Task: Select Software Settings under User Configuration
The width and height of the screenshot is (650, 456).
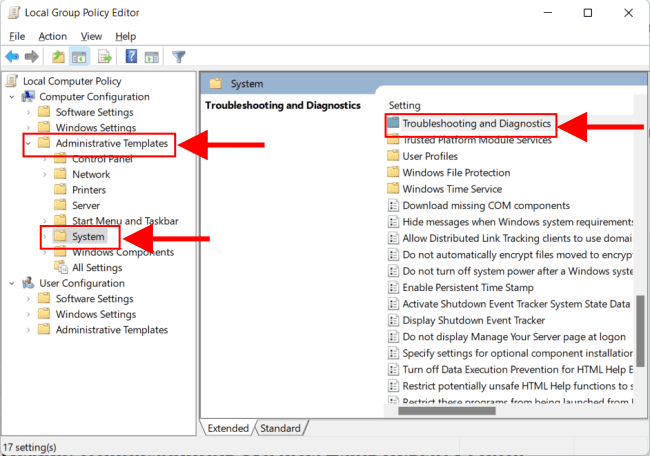Action: (95, 298)
